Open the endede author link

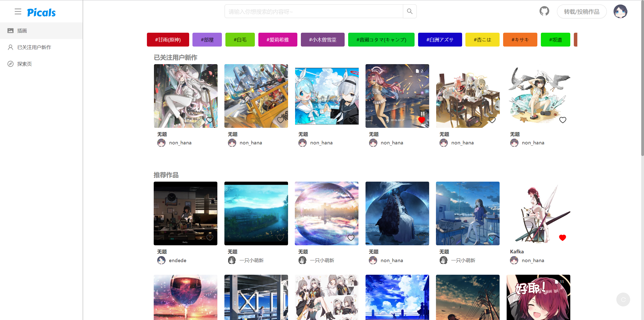point(178,260)
